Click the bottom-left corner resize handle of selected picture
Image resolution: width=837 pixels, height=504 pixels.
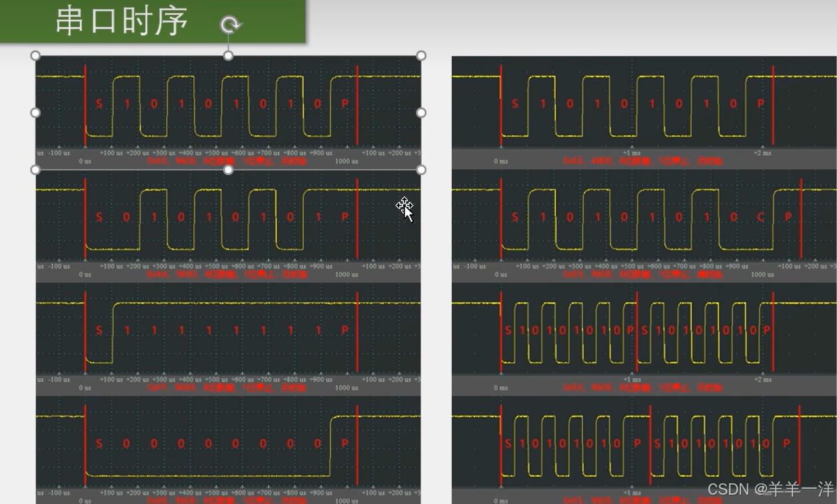[35, 170]
